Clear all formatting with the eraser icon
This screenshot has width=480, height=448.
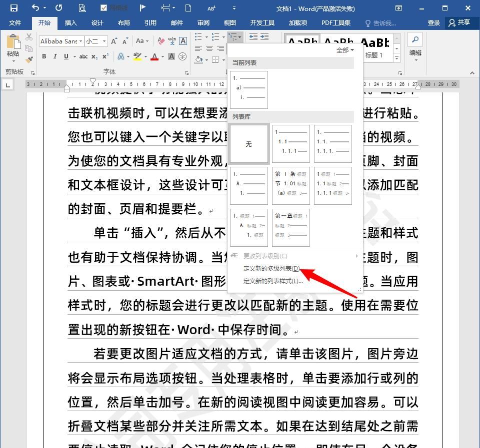tap(160, 40)
